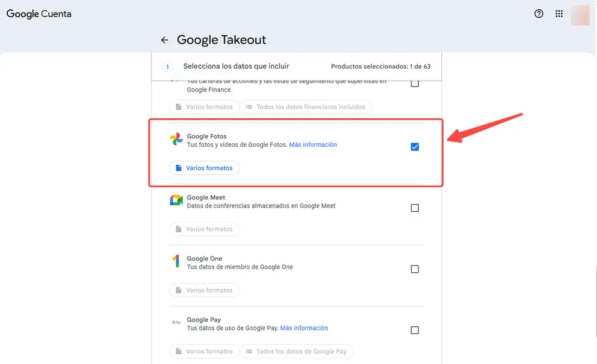Click the Google Fotos pinwheel icon

[176, 140]
